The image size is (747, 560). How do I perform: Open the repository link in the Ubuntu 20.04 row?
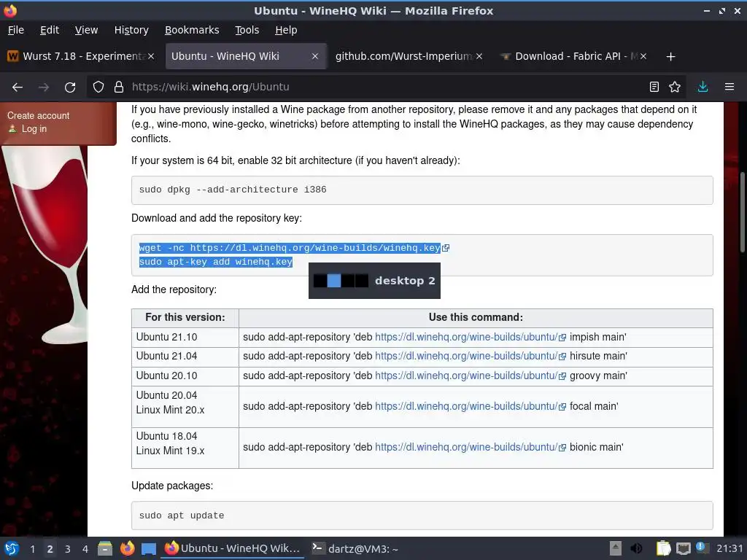pyautogui.click(x=466, y=406)
